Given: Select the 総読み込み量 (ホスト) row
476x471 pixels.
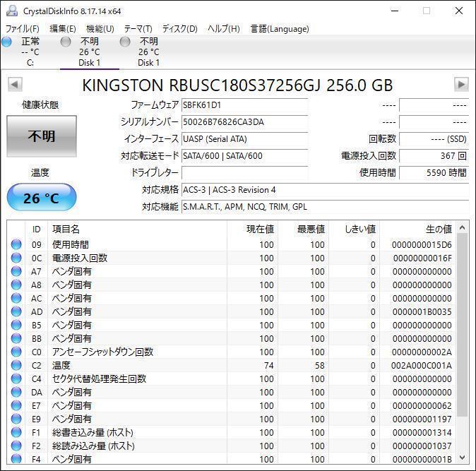Looking at the screenshot, I should [x=232, y=446].
